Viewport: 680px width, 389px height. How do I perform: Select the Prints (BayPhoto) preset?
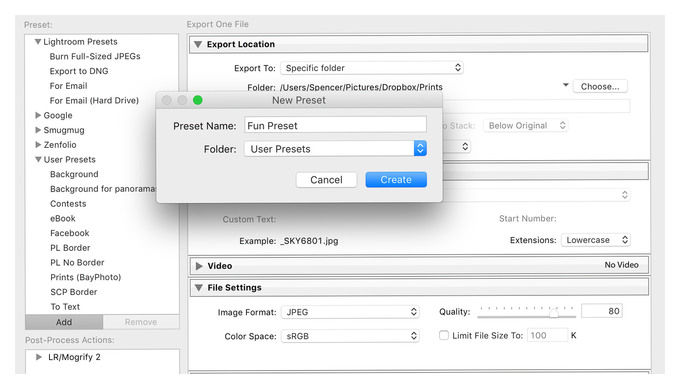point(86,278)
